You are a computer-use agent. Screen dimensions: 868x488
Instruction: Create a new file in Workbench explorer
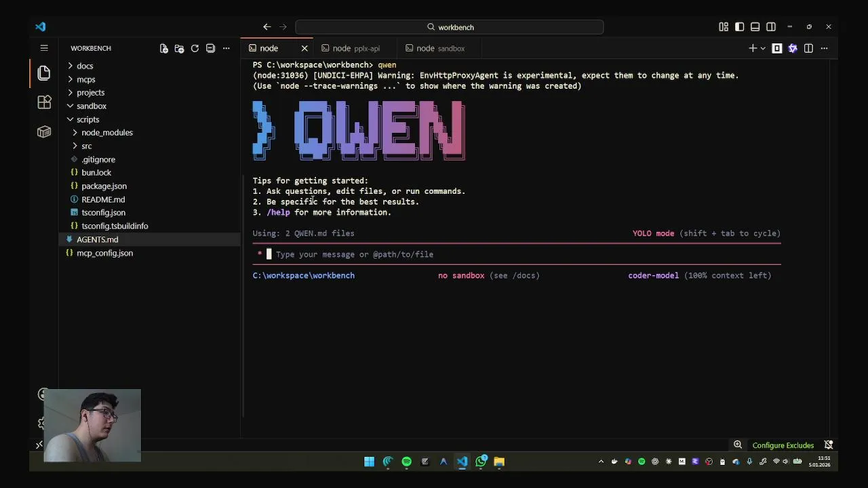click(x=163, y=48)
